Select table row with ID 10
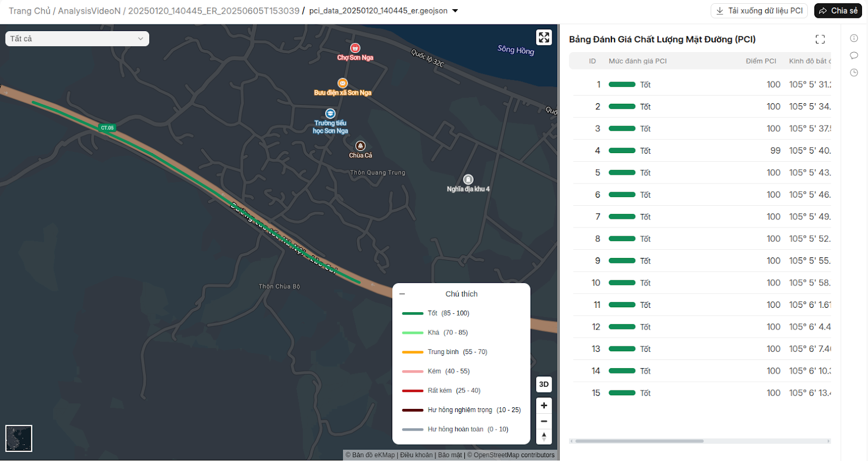Image resolution: width=868 pixels, height=461 pixels. click(x=701, y=283)
